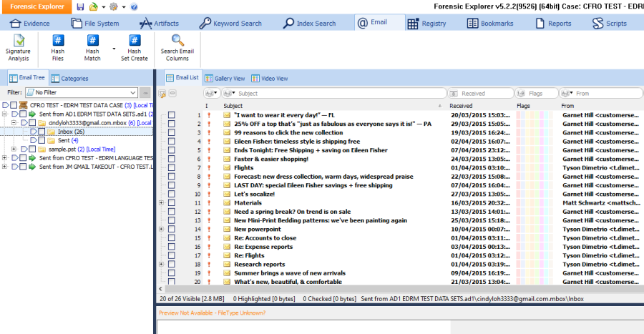Click the Signature Analysis icon
The image size is (644, 334).
[x=18, y=41]
